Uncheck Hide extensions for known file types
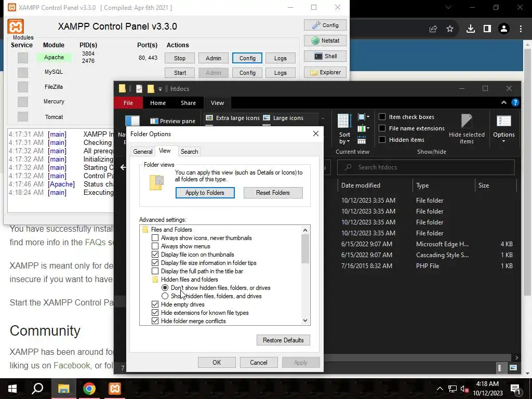The height and width of the screenshot is (399, 532). tap(155, 313)
